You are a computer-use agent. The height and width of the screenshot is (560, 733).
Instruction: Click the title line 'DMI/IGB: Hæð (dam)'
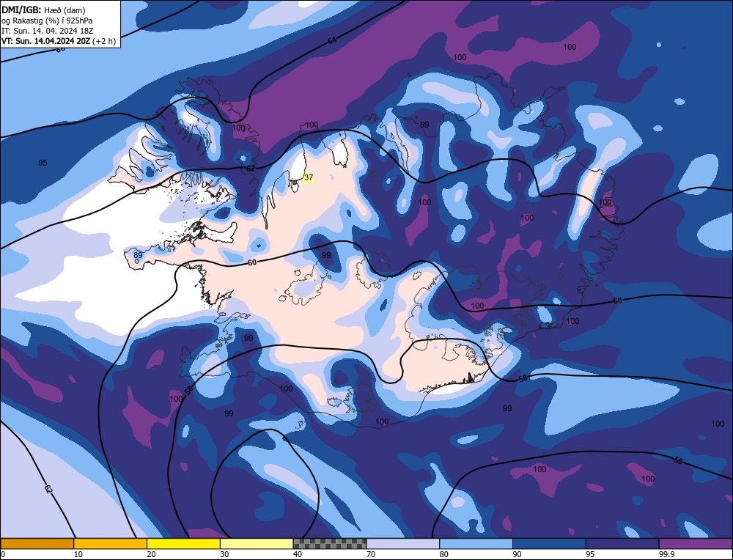click(43, 10)
